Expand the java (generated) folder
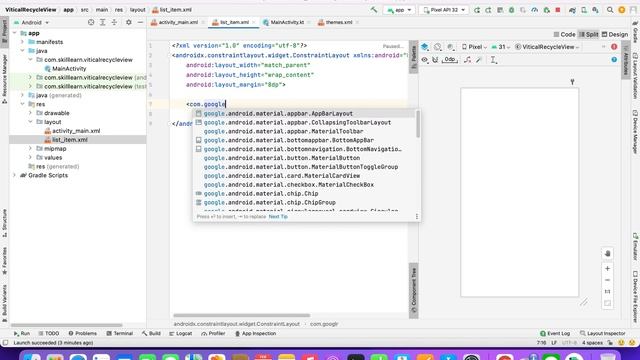The width and height of the screenshot is (640, 360). click(x=22, y=96)
